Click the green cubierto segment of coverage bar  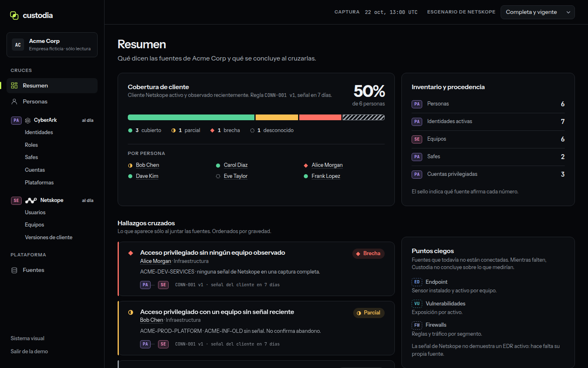tap(191, 117)
